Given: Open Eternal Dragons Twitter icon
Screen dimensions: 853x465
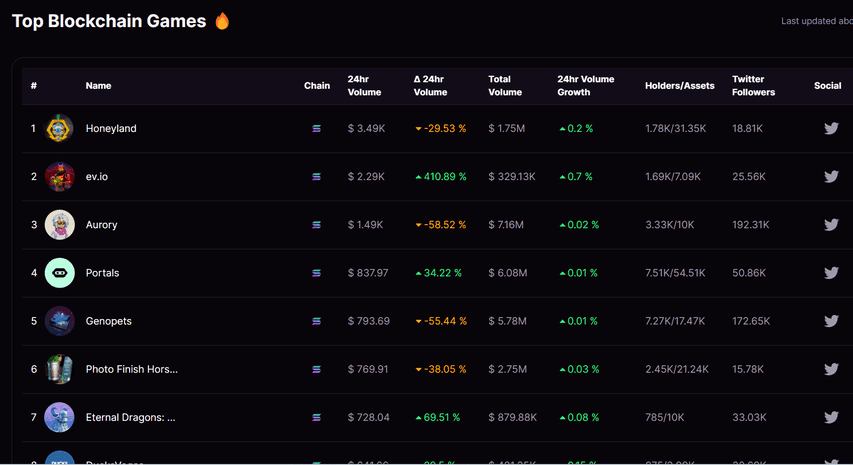Looking at the screenshot, I should (x=831, y=417).
